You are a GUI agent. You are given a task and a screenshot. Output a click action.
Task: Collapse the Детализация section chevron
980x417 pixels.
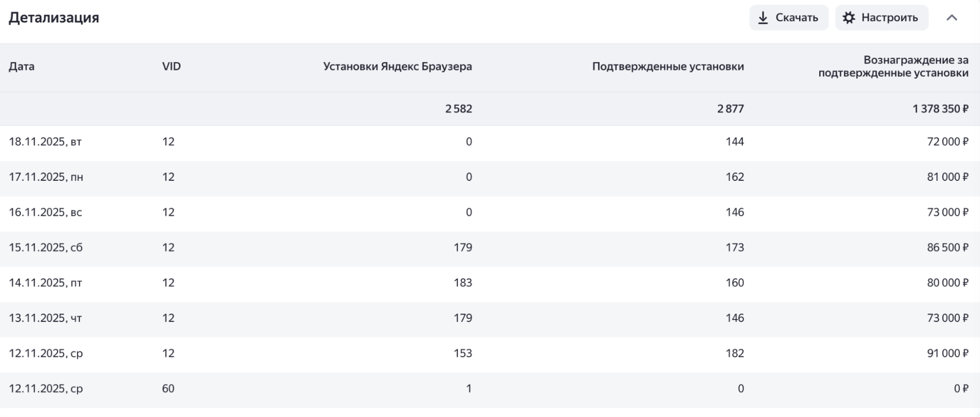tap(952, 18)
